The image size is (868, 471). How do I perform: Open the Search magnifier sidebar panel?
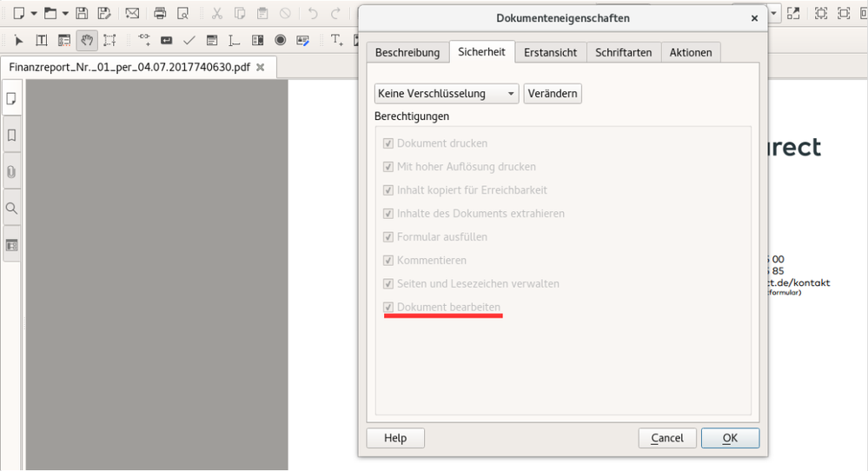12,209
